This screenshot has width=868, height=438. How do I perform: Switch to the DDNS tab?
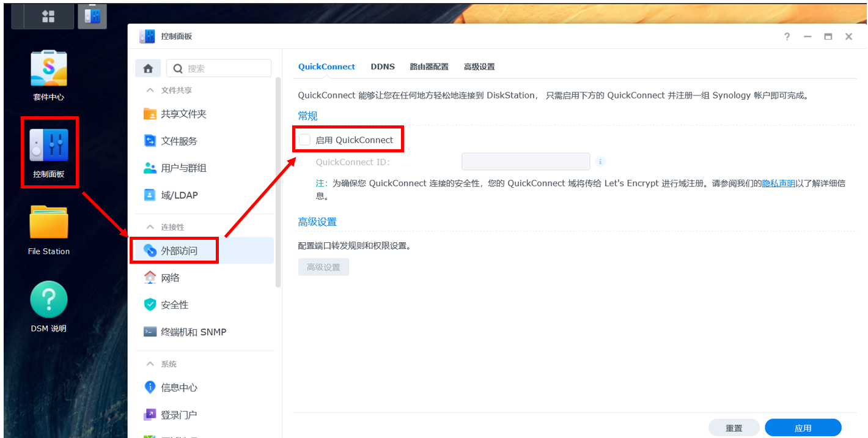383,67
